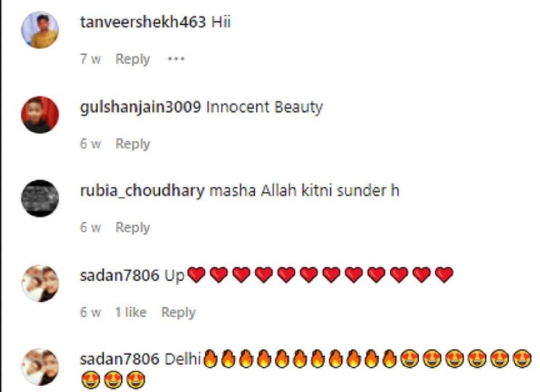This screenshot has height=392, width=540.
Task: Click the 6 w timestamp under Innocent Beauty
Action: pos(91,143)
